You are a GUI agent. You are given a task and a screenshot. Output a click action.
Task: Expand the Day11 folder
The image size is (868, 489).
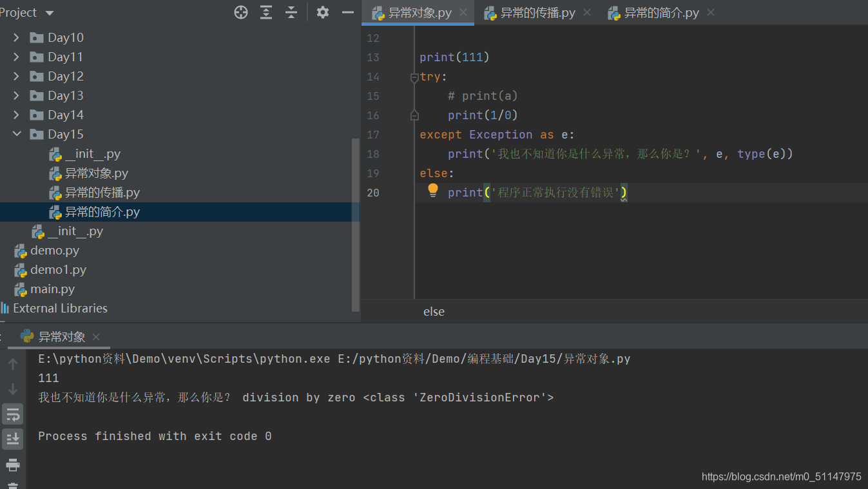[16, 57]
